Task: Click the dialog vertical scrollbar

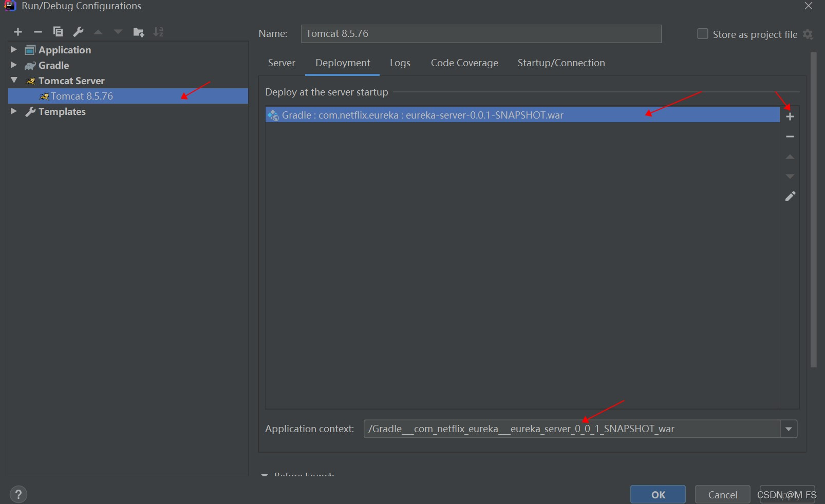Action: point(814,209)
